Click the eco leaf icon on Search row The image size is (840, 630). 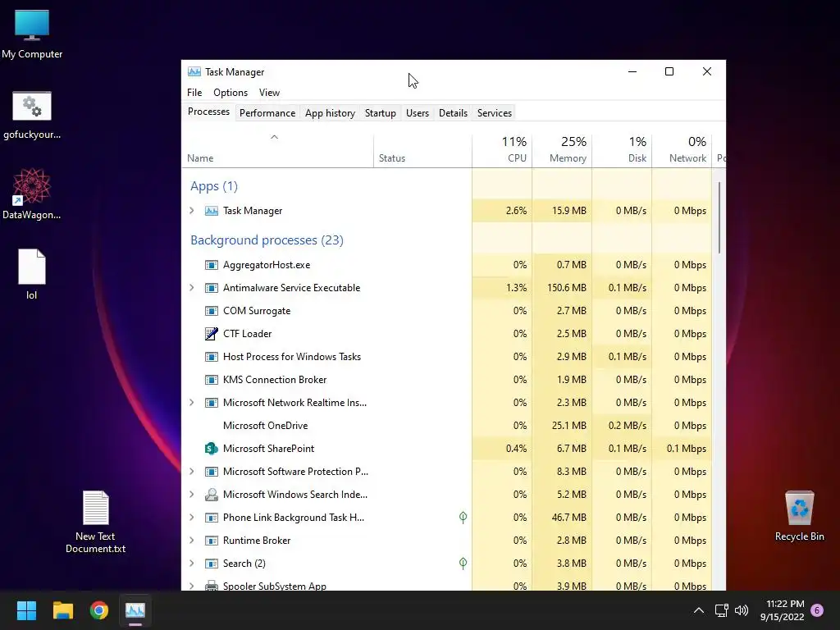(463, 563)
